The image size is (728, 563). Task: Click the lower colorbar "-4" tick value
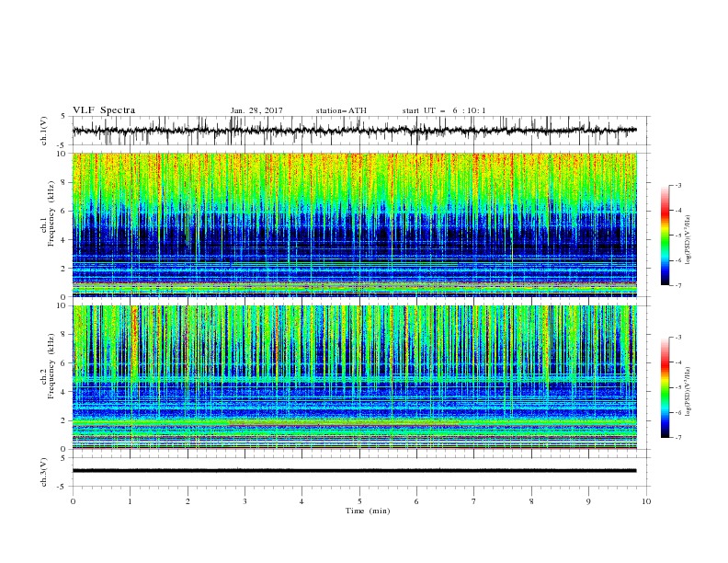(677, 362)
